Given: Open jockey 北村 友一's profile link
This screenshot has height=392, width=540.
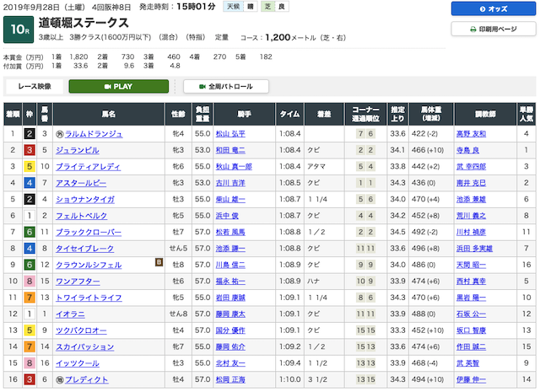Looking at the screenshot, I should coord(230,363).
